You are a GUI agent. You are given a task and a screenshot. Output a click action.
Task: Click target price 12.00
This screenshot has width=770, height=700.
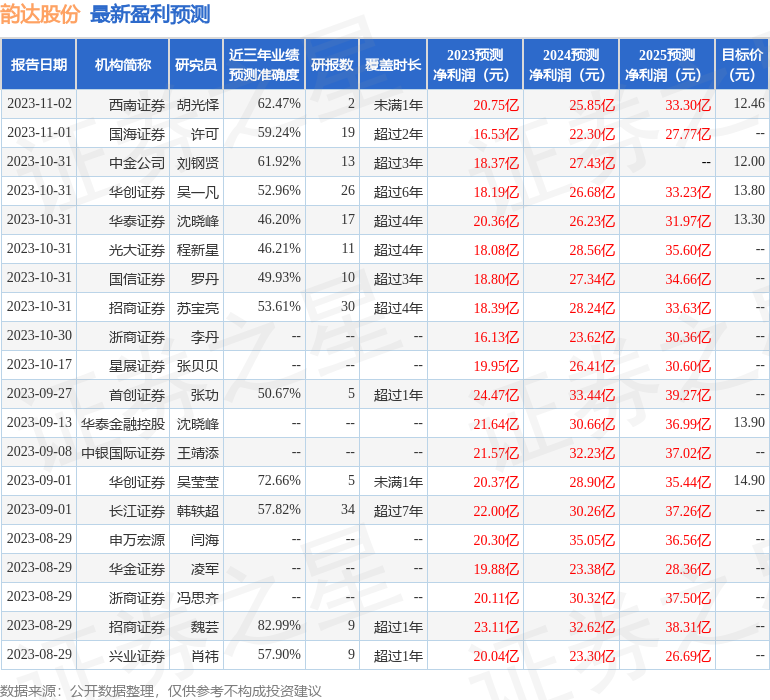pos(749,162)
